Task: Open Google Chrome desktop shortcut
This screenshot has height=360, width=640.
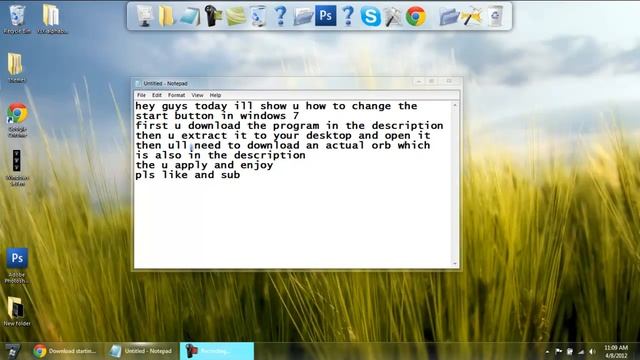Action: [17, 120]
